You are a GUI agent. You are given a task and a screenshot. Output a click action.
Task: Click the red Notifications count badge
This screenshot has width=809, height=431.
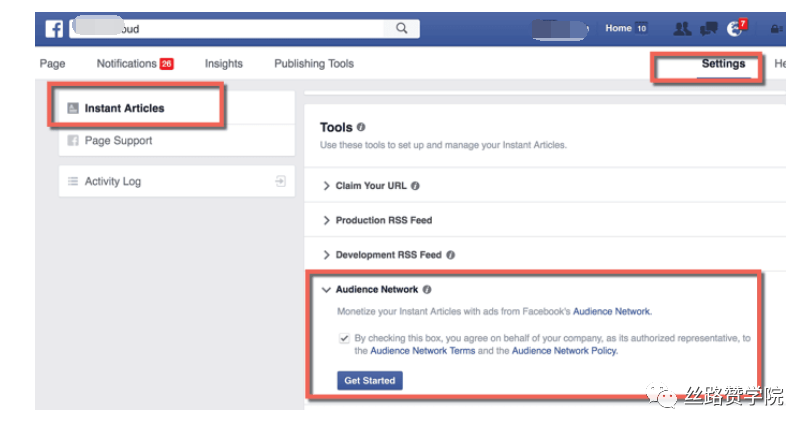coord(167,64)
